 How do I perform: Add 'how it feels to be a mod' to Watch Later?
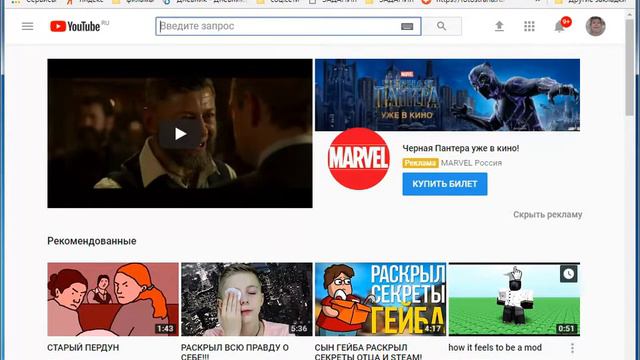pyautogui.click(x=569, y=274)
